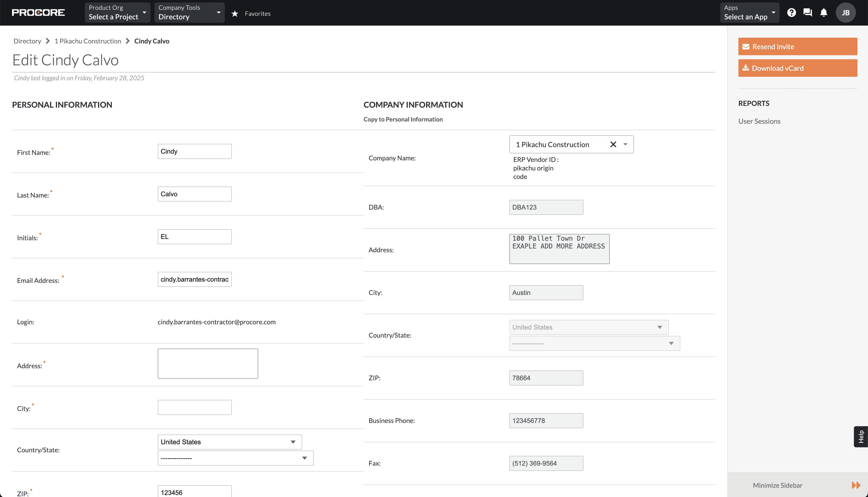The width and height of the screenshot is (868, 497).
Task: Click the Email Address input field
Action: pos(195,279)
